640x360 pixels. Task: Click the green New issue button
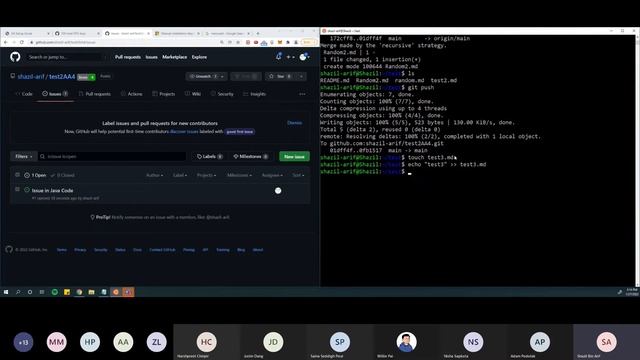tap(294, 156)
